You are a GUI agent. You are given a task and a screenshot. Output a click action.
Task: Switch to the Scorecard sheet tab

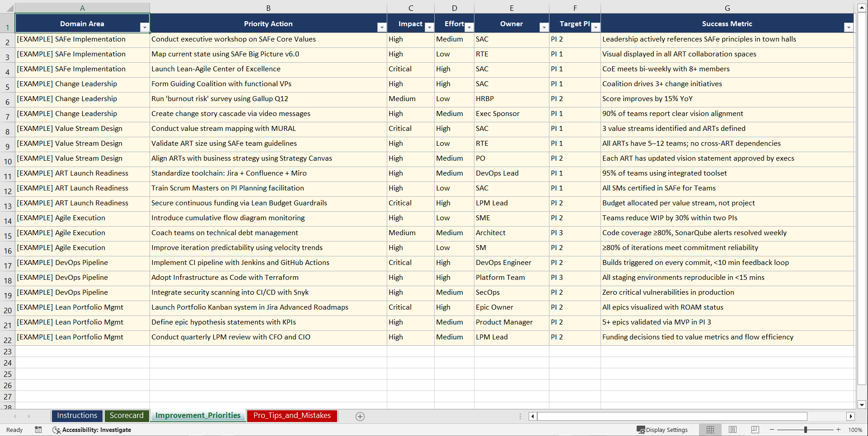click(x=127, y=416)
